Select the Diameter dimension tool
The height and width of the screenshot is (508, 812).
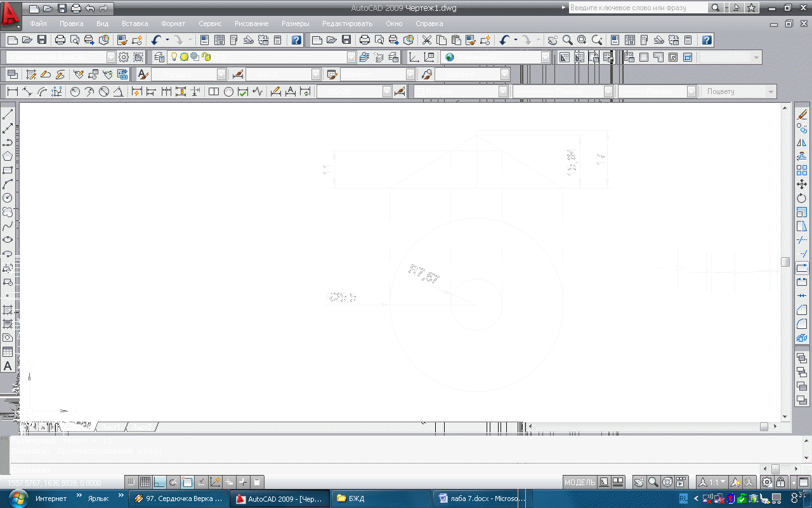click(104, 91)
